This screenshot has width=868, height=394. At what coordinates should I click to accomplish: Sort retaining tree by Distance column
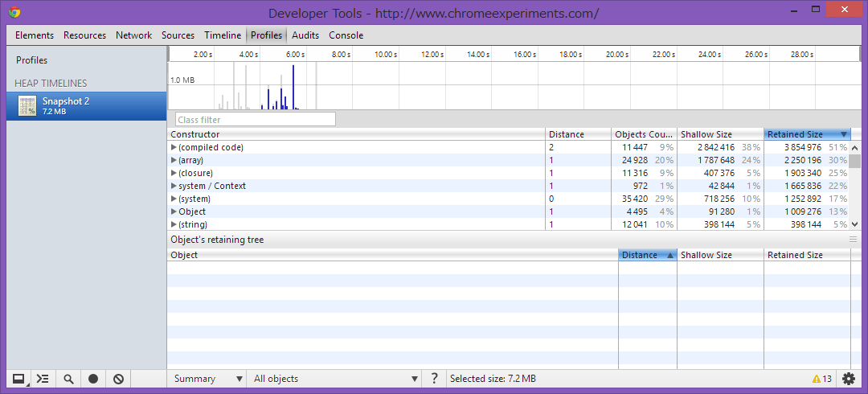[647, 255]
